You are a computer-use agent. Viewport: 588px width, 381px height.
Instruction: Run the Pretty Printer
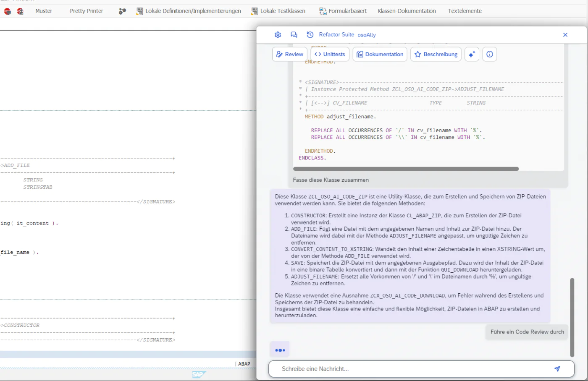click(x=87, y=11)
